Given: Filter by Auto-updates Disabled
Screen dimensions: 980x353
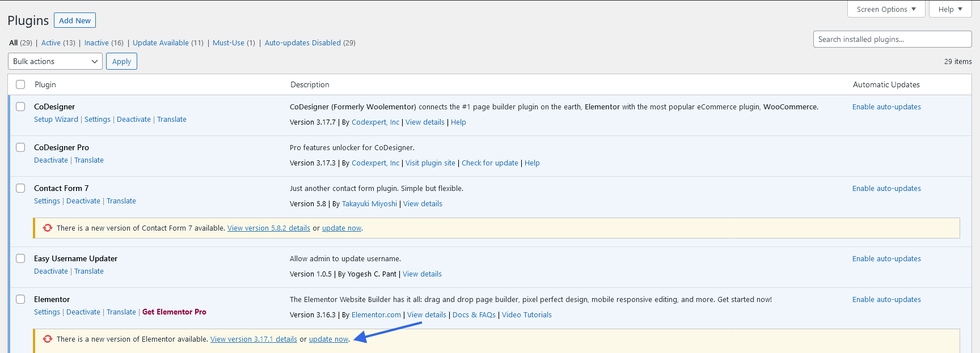Looking at the screenshot, I should coord(303,42).
